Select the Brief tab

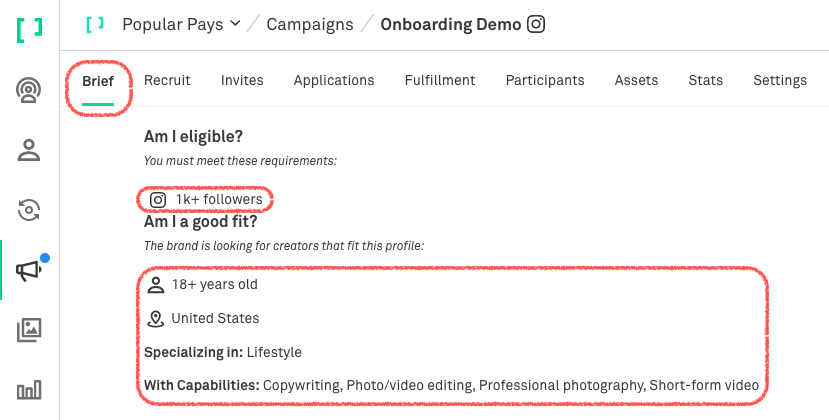98,81
